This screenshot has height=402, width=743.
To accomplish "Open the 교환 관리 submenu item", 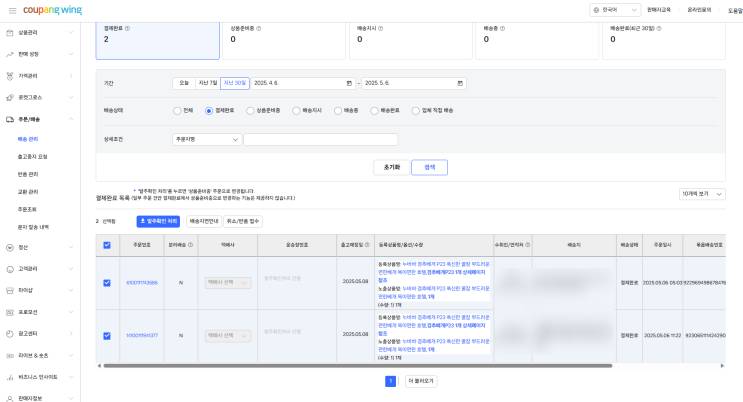I will click(x=28, y=192).
